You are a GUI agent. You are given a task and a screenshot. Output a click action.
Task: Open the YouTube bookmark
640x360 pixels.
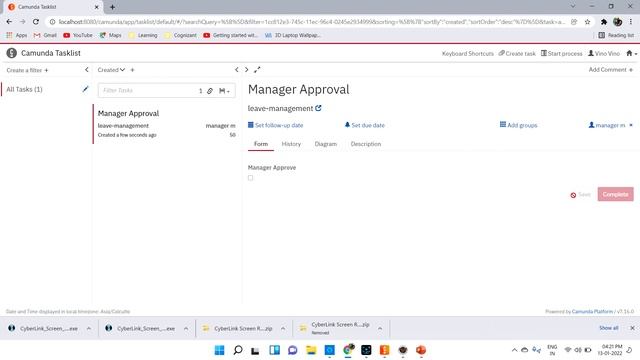(x=78, y=36)
